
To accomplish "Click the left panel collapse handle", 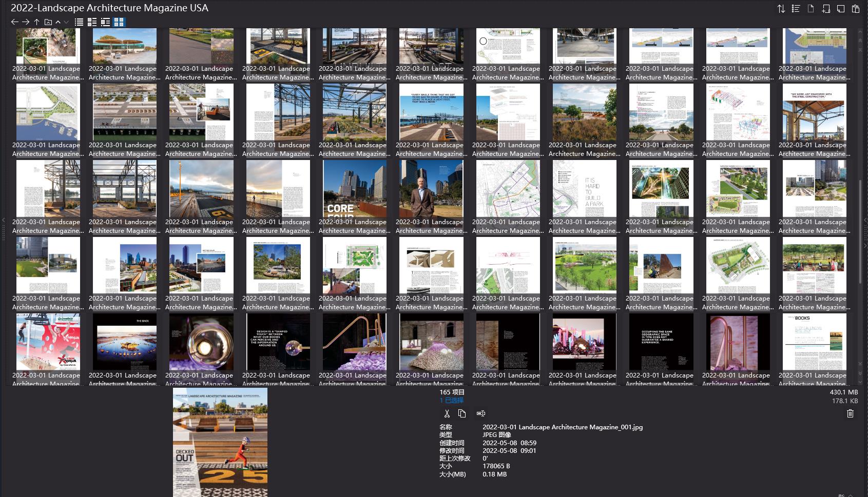I will click(x=3, y=220).
